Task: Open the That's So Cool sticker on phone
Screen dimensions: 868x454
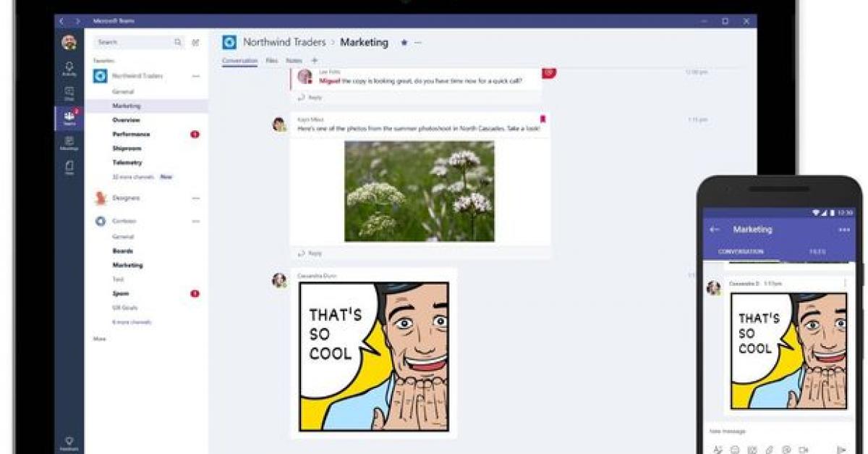Action: (788, 350)
